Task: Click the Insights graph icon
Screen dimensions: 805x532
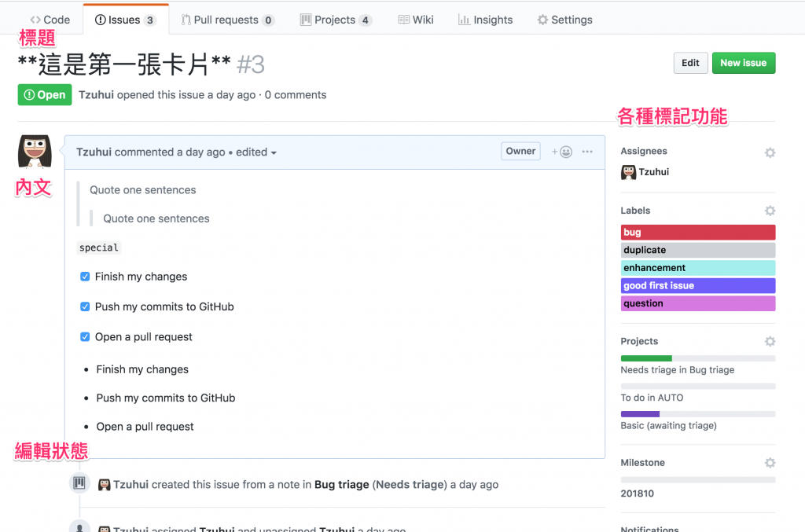Action: click(x=464, y=20)
